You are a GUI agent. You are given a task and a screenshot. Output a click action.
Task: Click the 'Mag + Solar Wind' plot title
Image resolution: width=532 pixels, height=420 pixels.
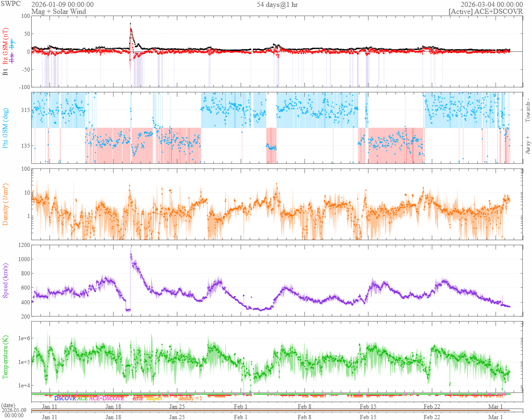pos(59,11)
